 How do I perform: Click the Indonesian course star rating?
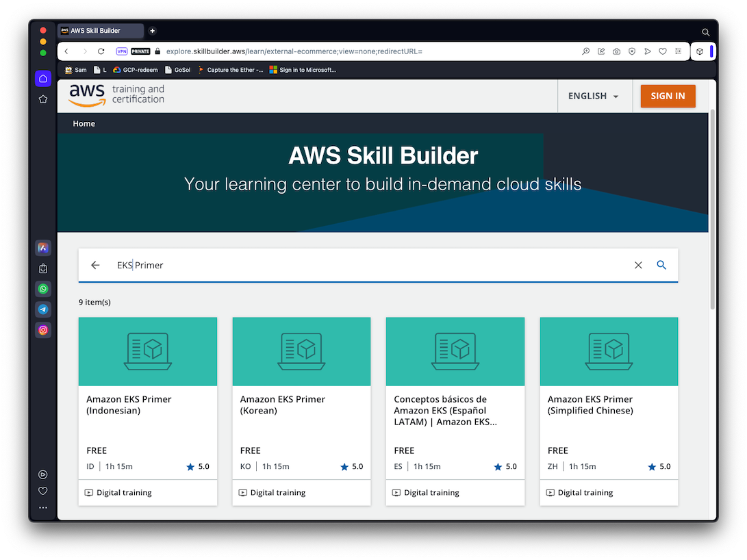[198, 467]
